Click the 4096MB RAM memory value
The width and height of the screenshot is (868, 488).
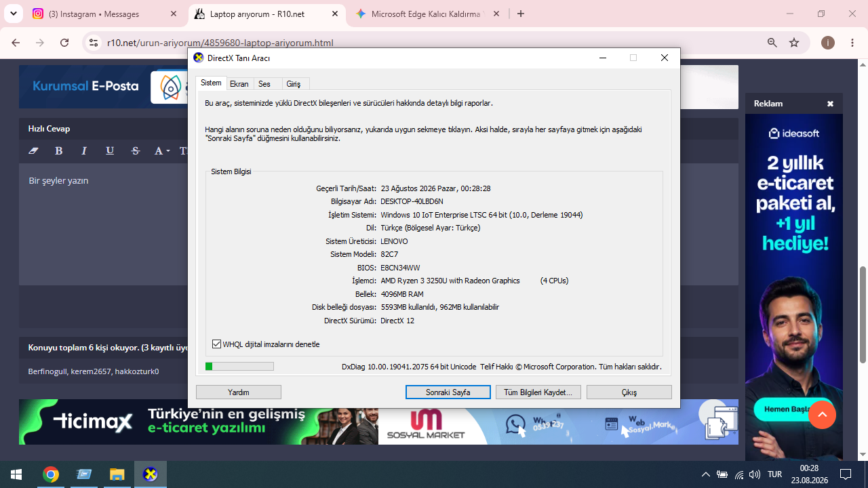[x=402, y=294]
